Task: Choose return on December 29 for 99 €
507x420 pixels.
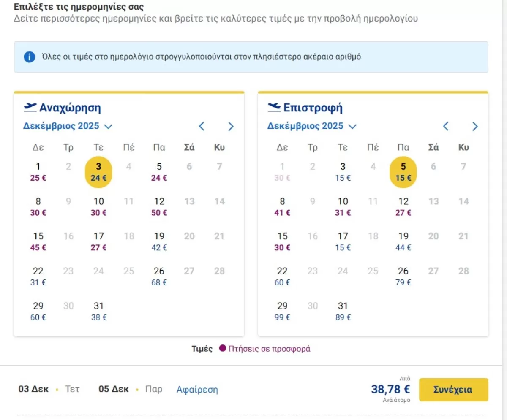Action: 282,311
